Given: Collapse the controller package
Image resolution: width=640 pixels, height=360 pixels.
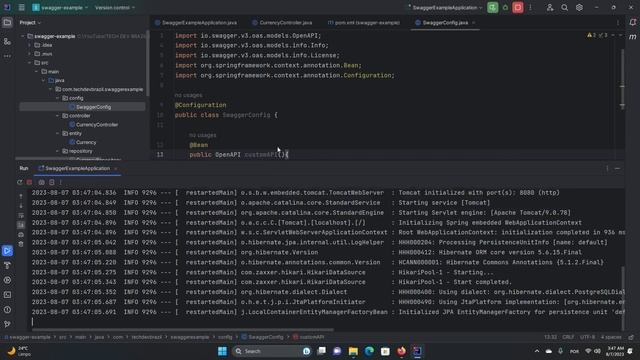Looking at the screenshot, I should coord(58,116).
